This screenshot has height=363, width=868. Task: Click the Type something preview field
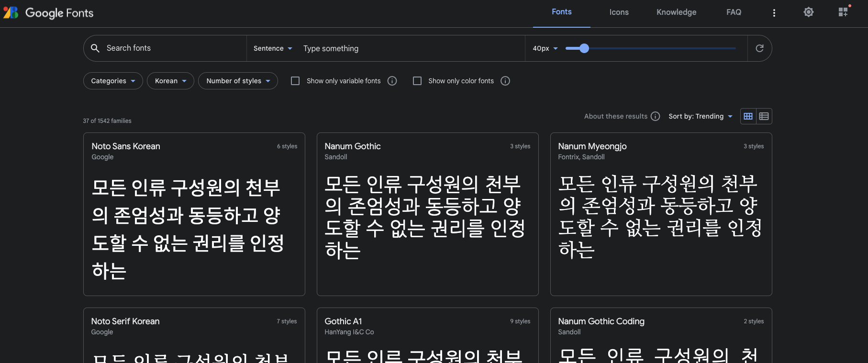coord(412,48)
